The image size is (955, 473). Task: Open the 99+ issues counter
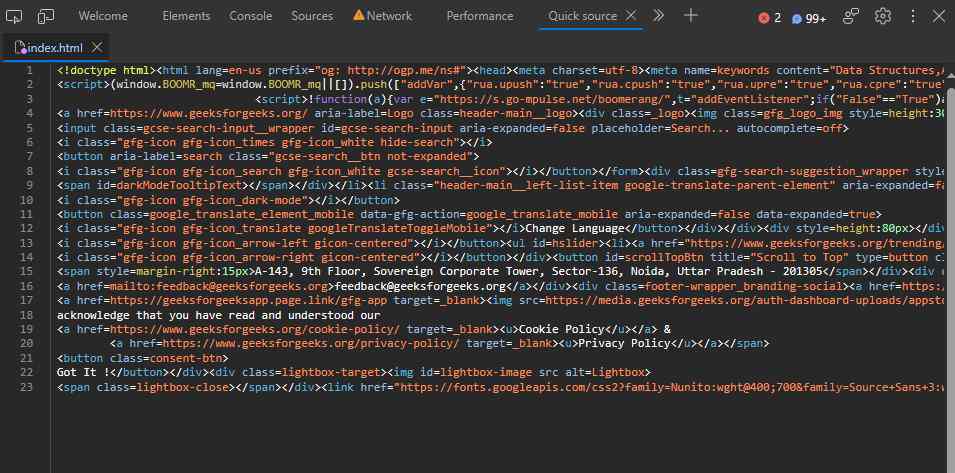[x=809, y=19]
